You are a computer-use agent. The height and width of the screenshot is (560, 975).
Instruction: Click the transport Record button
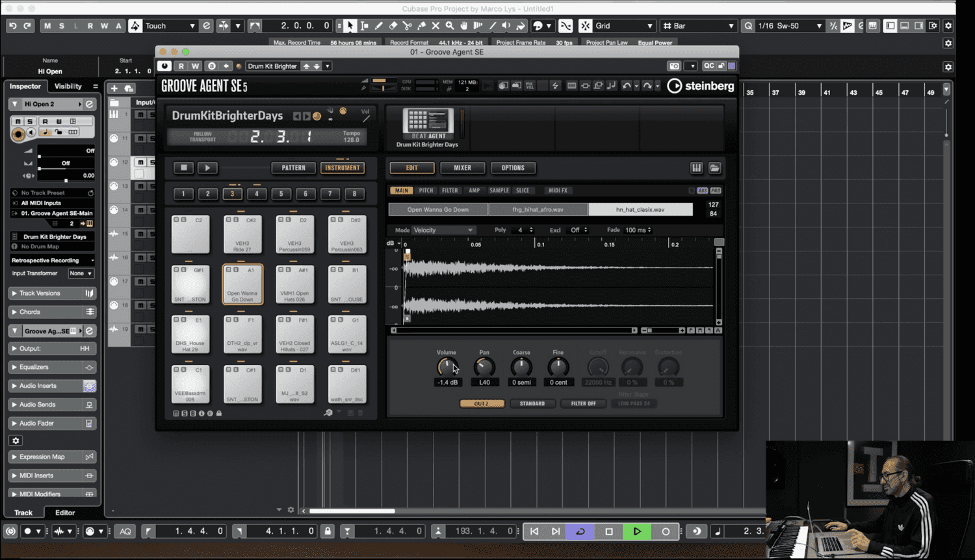click(666, 531)
